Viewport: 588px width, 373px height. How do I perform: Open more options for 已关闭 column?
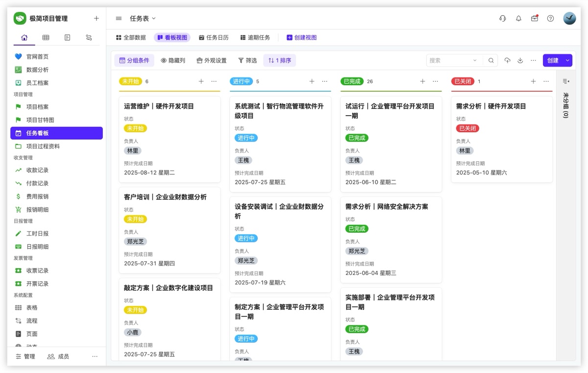point(546,81)
